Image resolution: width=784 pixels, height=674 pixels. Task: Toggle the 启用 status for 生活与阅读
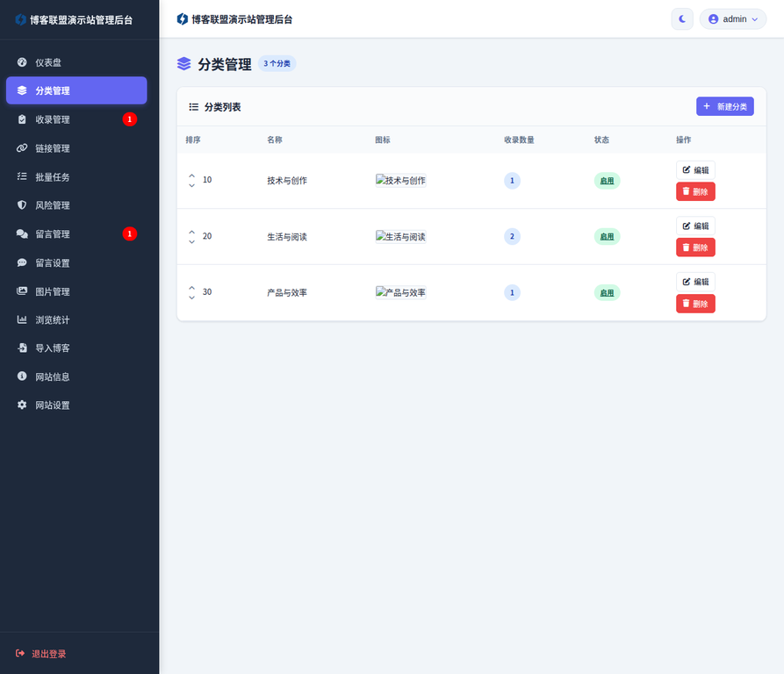tap(607, 237)
